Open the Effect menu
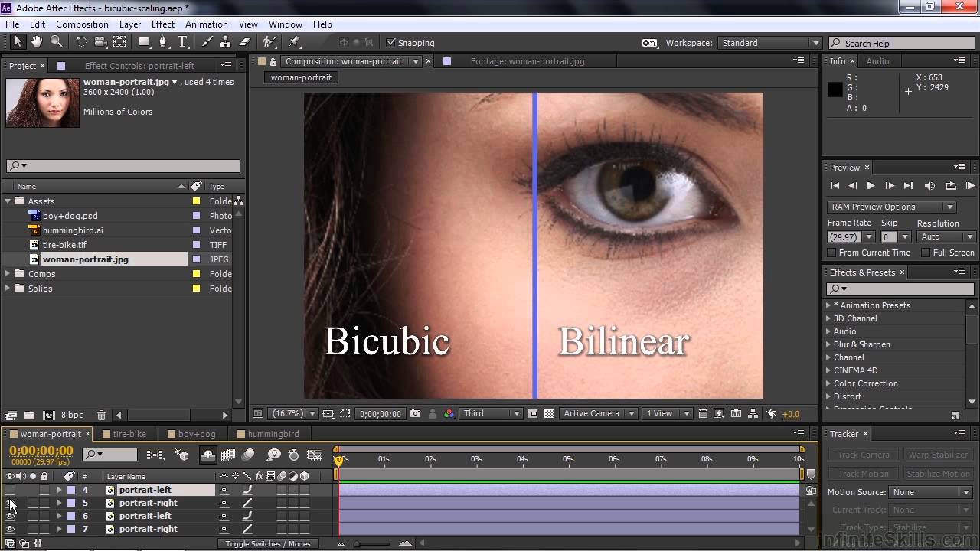 (x=163, y=24)
